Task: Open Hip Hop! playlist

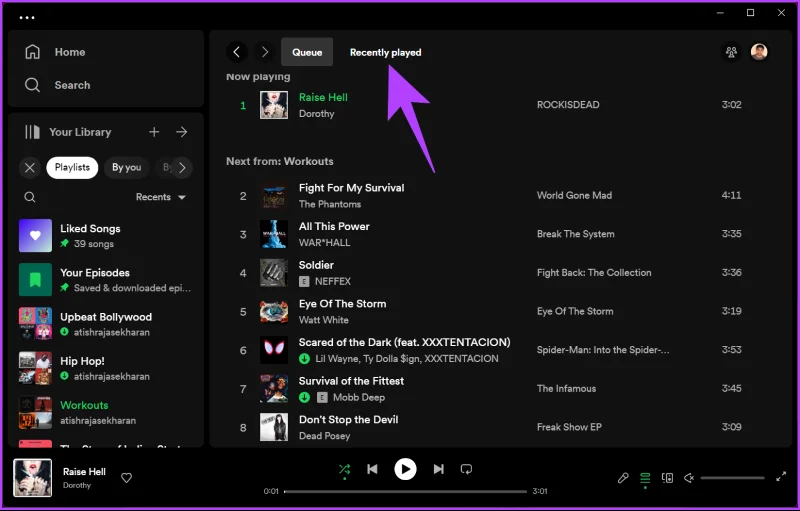Action: pyautogui.click(x=106, y=368)
